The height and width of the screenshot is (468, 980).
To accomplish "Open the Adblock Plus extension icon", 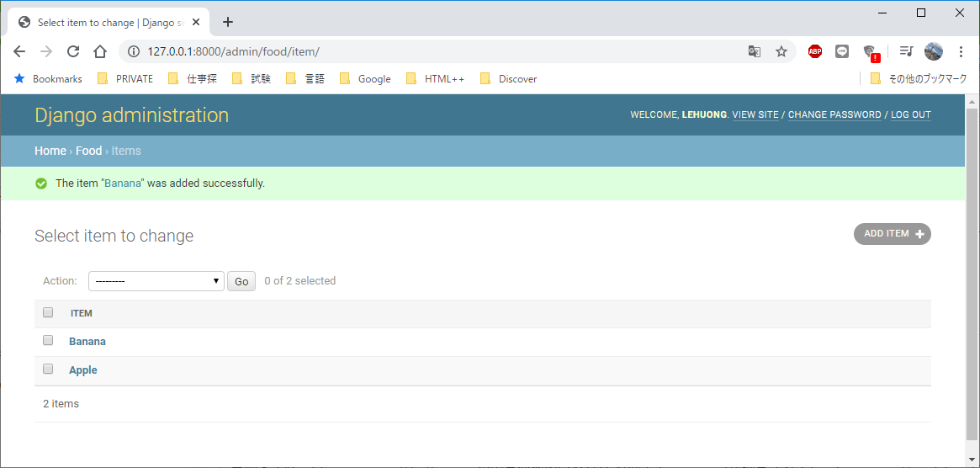I will (814, 51).
